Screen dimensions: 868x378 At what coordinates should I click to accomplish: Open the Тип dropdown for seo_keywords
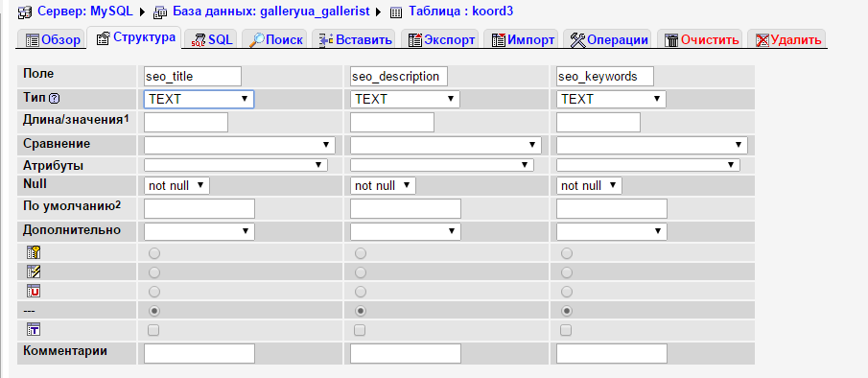click(611, 99)
